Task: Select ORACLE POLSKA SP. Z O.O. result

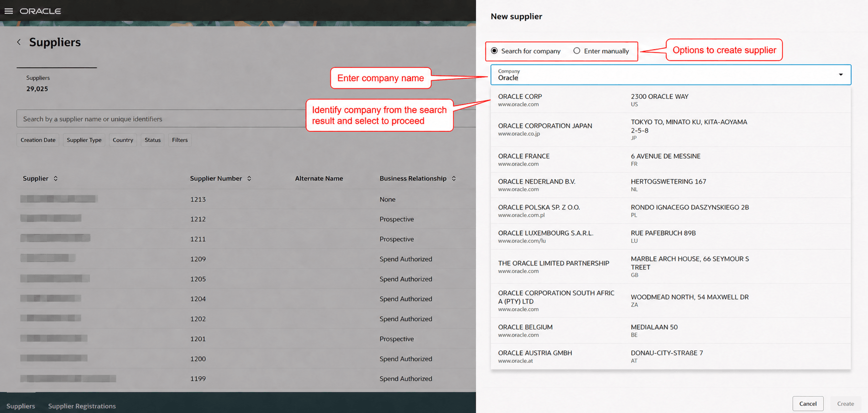Action: click(670, 211)
